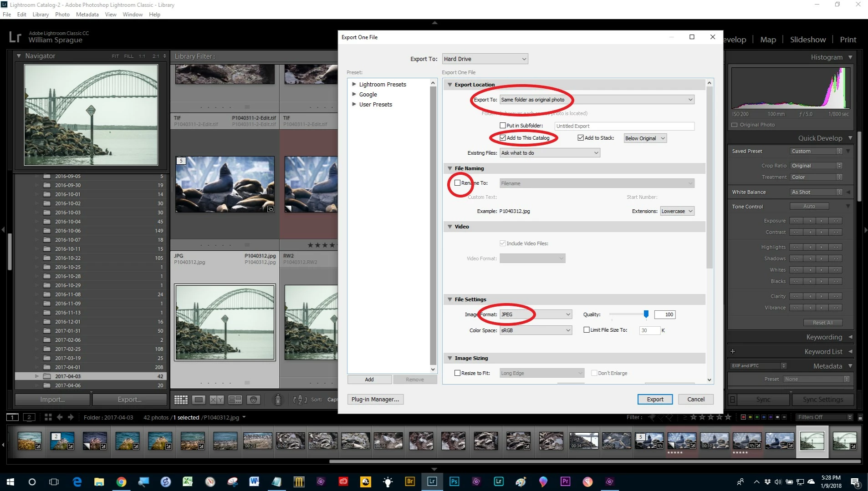Open Compare view (XY) icon
This screenshot has height=491, width=868.
217,400
